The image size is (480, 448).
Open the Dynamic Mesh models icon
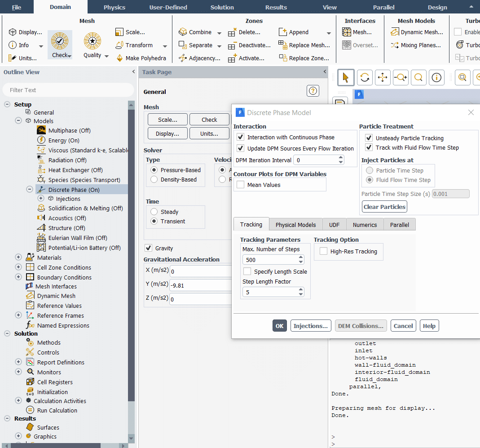click(x=395, y=32)
